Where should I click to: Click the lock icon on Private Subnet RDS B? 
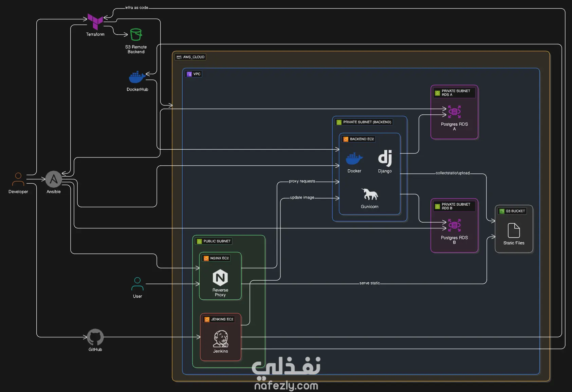click(x=438, y=206)
